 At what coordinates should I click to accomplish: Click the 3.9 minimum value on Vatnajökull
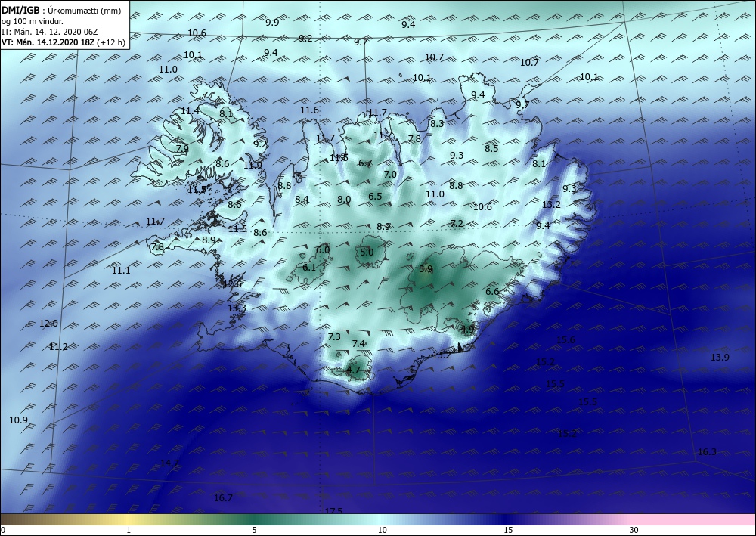[426, 269]
